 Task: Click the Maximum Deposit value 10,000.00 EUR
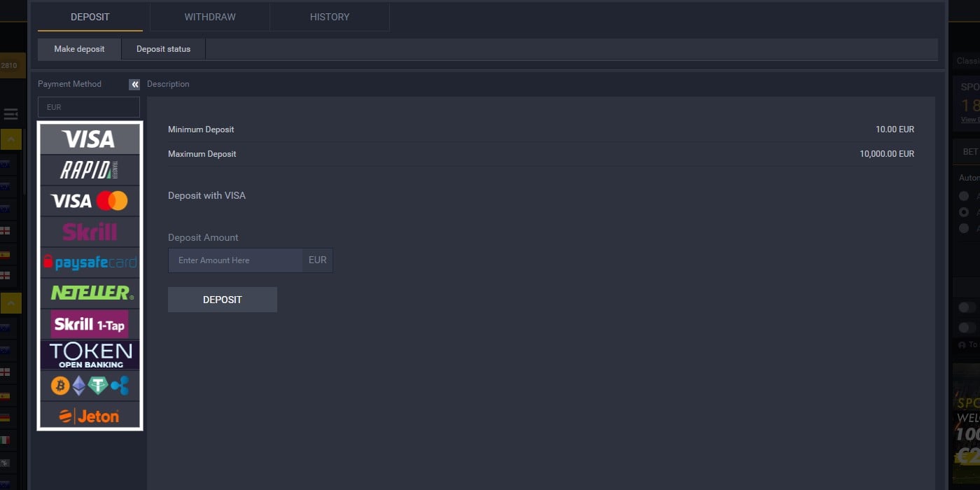tap(887, 154)
